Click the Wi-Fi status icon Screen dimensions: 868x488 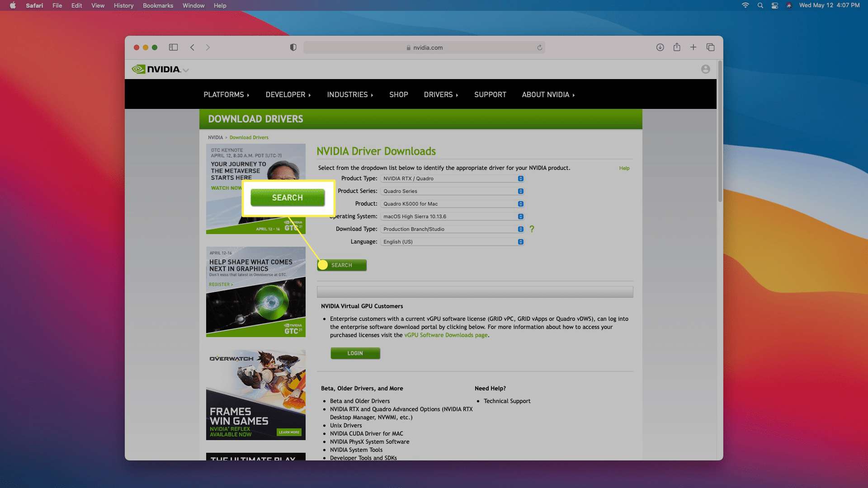tap(745, 5)
